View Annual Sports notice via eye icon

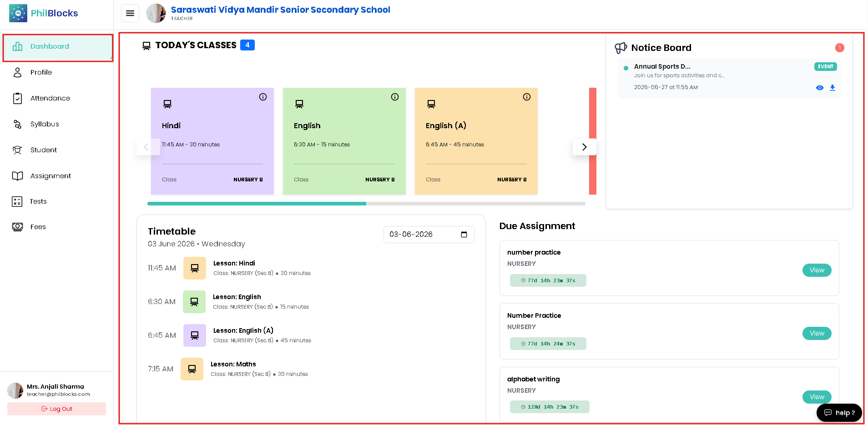[820, 88]
